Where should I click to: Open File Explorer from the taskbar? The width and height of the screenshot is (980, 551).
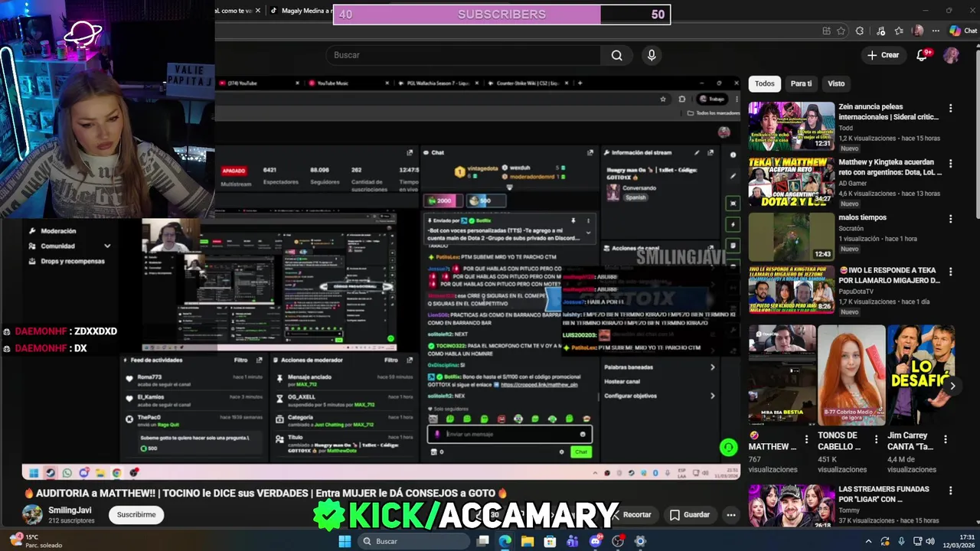pyautogui.click(x=528, y=541)
